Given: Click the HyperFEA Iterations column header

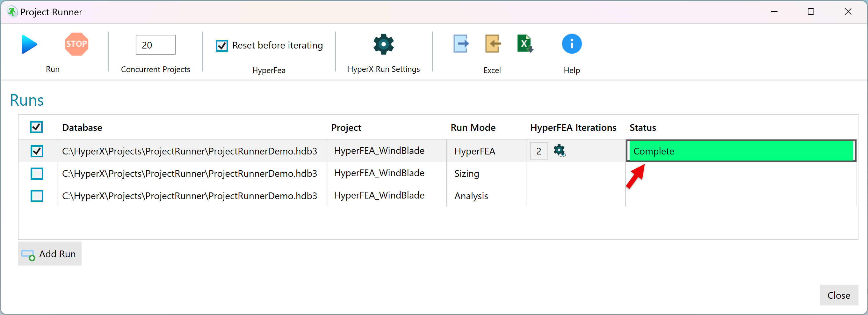Looking at the screenshot, I should click(573, 128).
